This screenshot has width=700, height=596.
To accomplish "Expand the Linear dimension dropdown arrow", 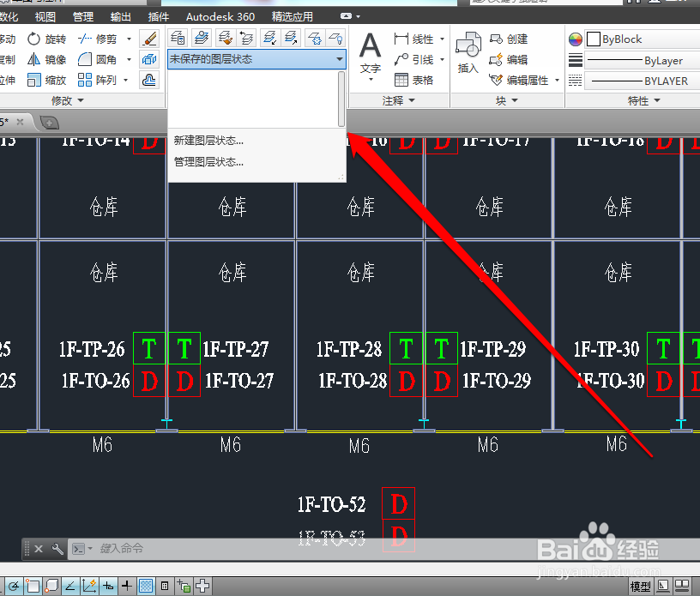I will pos(442,39).
